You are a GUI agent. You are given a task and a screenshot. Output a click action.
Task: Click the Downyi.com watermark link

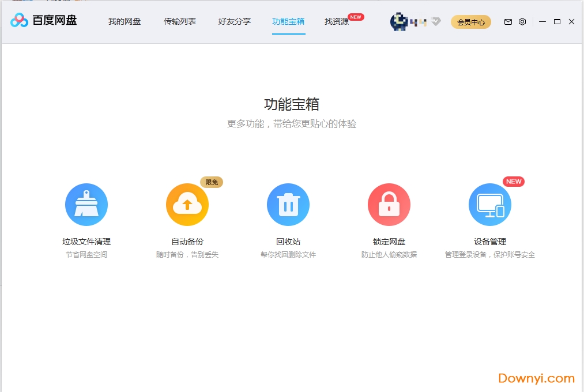(536, 379)
